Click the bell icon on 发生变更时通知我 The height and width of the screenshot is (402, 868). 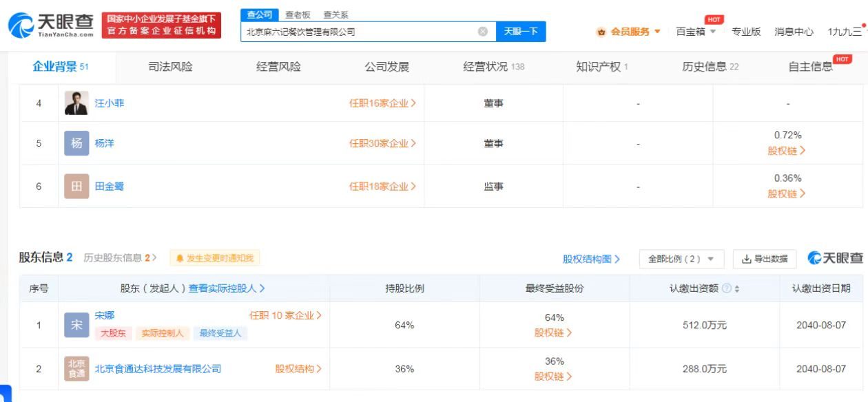182,257
